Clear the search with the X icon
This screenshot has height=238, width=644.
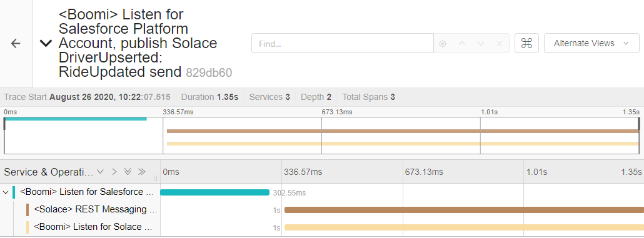500,44
